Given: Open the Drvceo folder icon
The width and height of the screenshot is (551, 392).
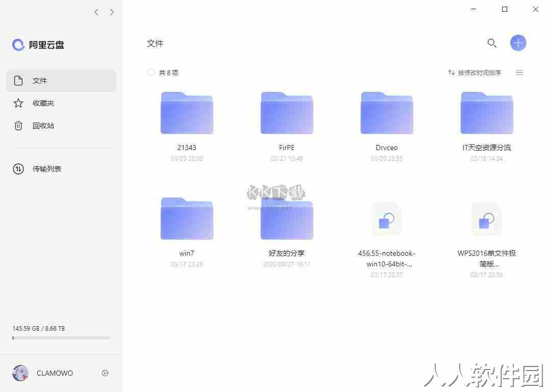Looking at the screenshot, I should point(387,113).
